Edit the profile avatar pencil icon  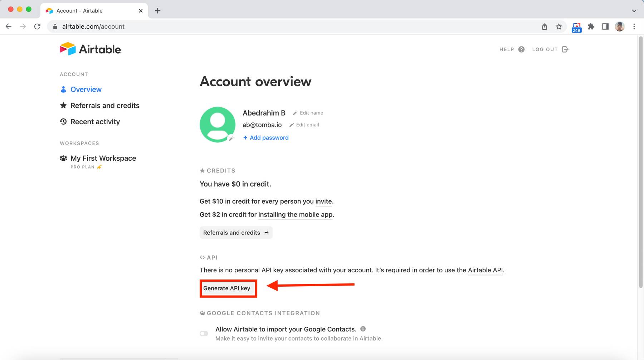(x=231, y=138)
